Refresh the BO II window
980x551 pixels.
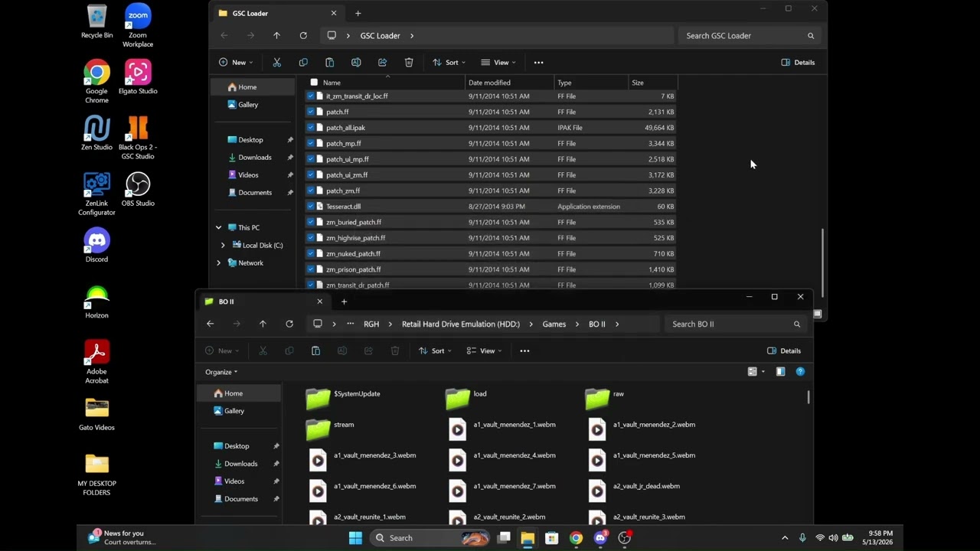coord(289,324)
